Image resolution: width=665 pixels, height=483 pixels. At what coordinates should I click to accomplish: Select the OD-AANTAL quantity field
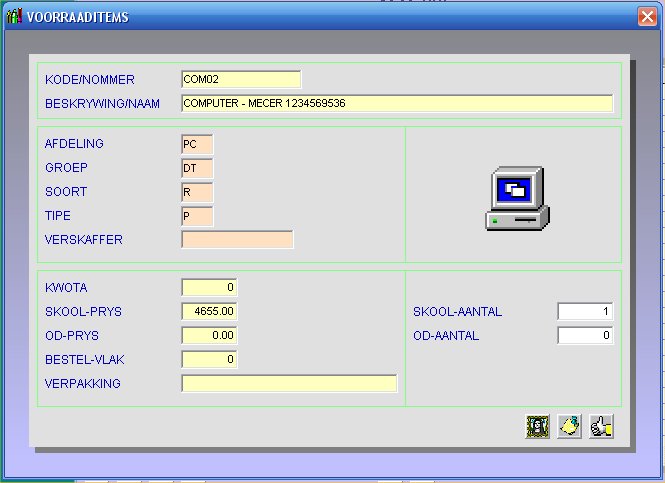[x=585, y=336]
